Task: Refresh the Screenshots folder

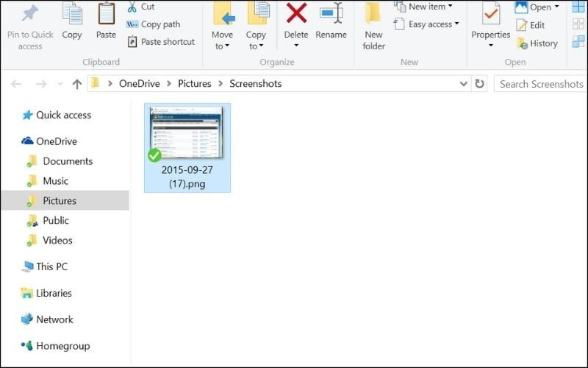Action: point(479,84)
